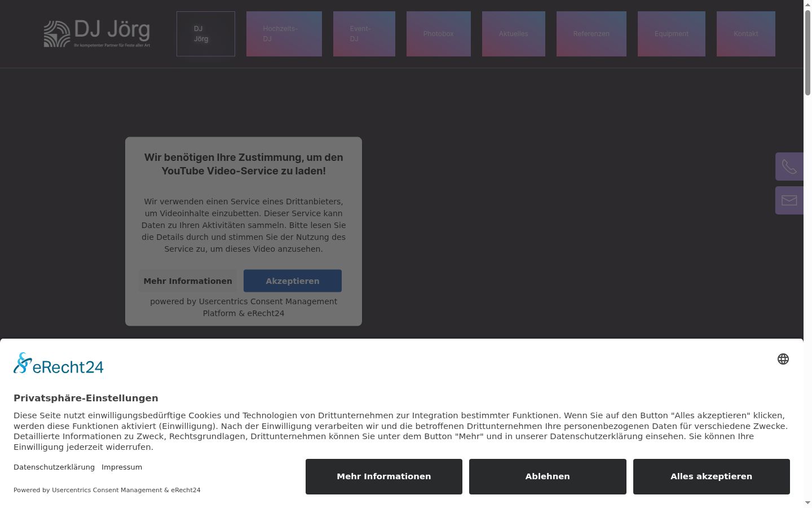Open the Referenzen menu item

592,34
